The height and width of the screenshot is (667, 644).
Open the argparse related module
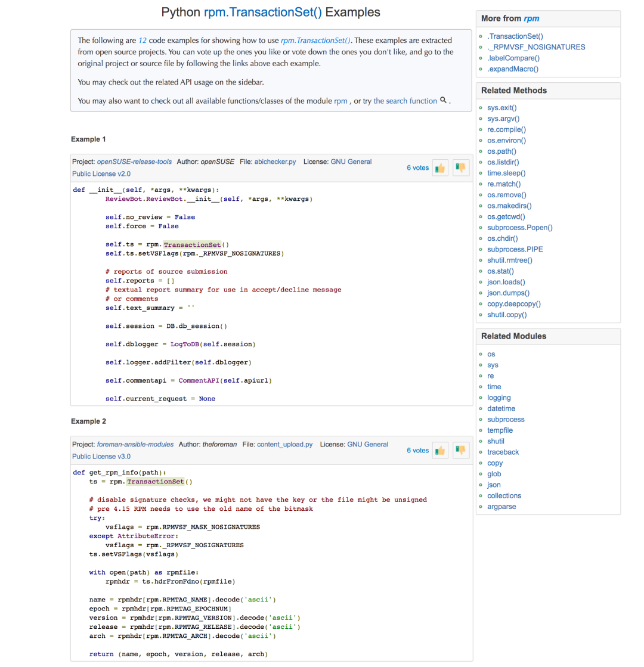coord(501,507)
